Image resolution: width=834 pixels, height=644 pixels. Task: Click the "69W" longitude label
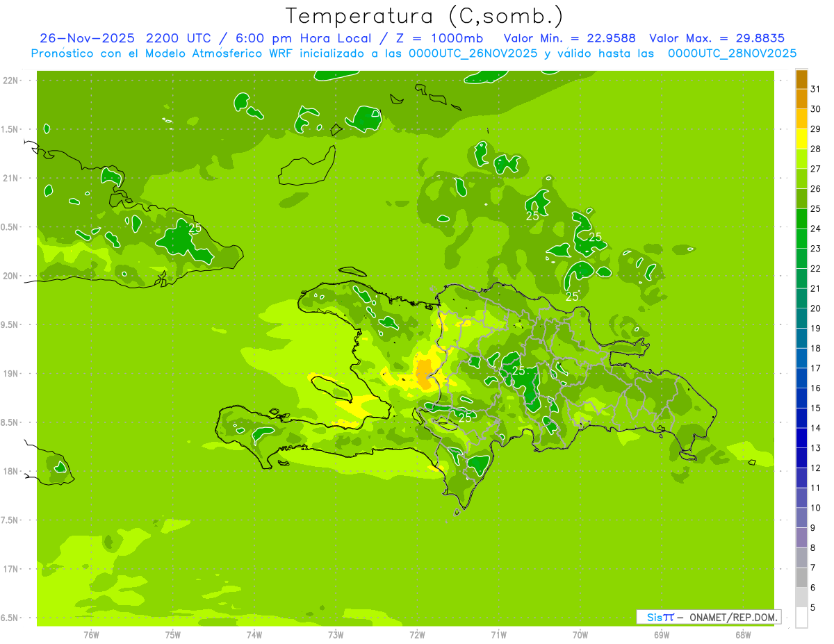click(662, 635)
